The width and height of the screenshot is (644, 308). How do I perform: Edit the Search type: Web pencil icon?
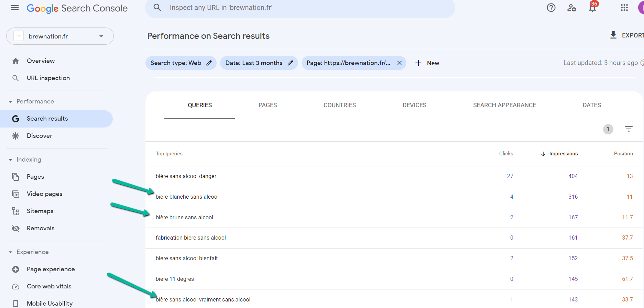(x=209, y=63)
